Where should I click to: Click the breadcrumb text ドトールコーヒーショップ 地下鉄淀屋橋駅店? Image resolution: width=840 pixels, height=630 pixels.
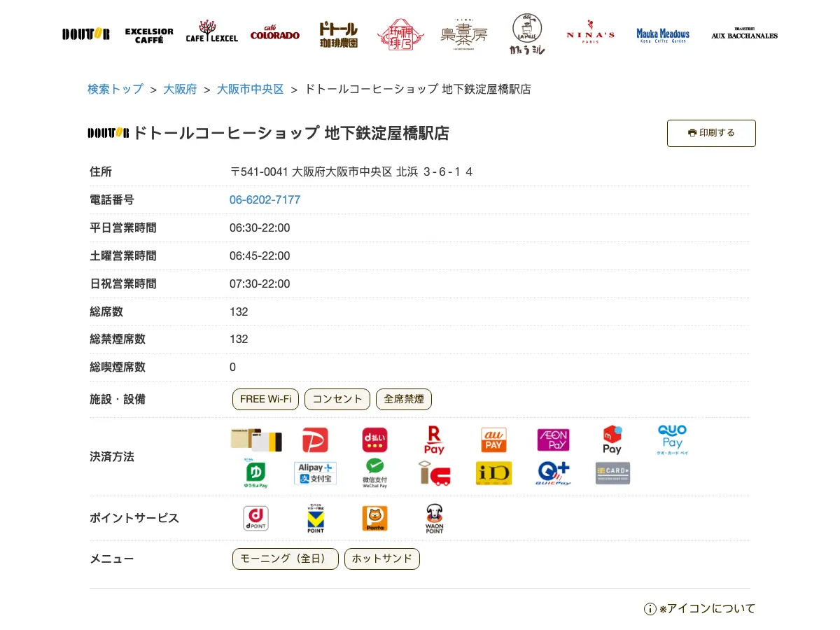(418, 90)
